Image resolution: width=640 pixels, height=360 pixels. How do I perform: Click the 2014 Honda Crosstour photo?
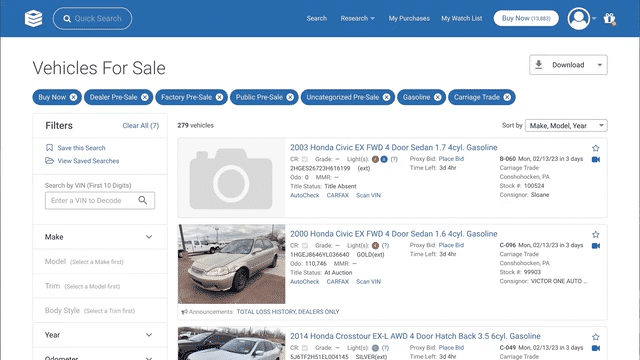coord(231,343)
